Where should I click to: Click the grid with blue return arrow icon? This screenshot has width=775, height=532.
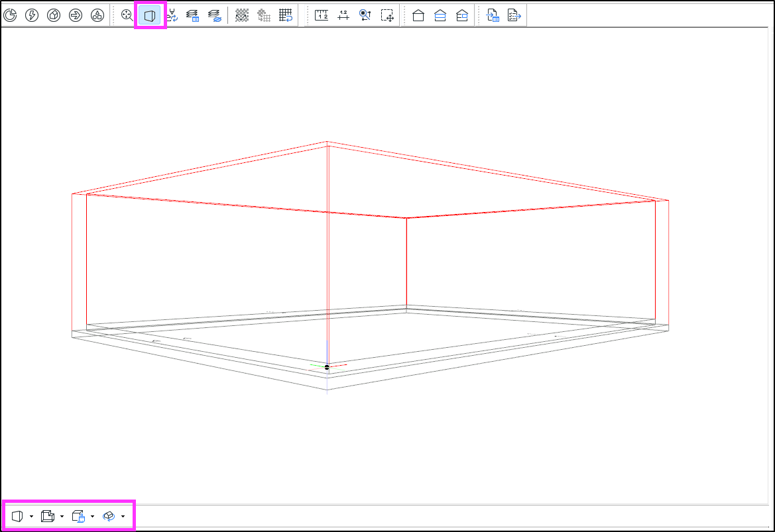click(286, 15)
